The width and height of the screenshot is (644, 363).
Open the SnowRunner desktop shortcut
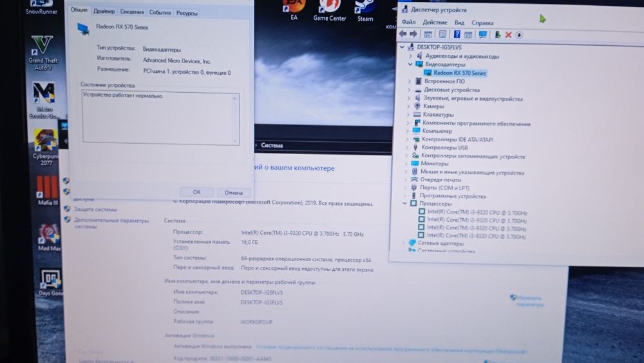41,8
